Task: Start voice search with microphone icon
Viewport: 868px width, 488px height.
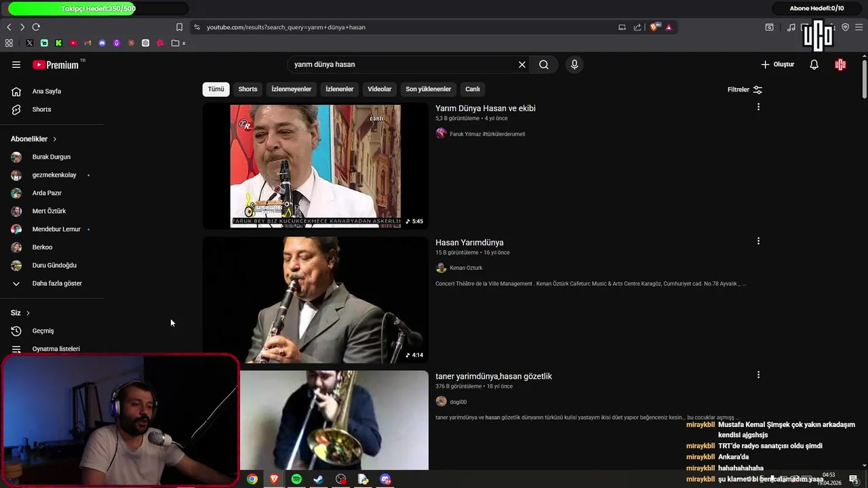Action: pyautogui.click(x=574, y=64)
